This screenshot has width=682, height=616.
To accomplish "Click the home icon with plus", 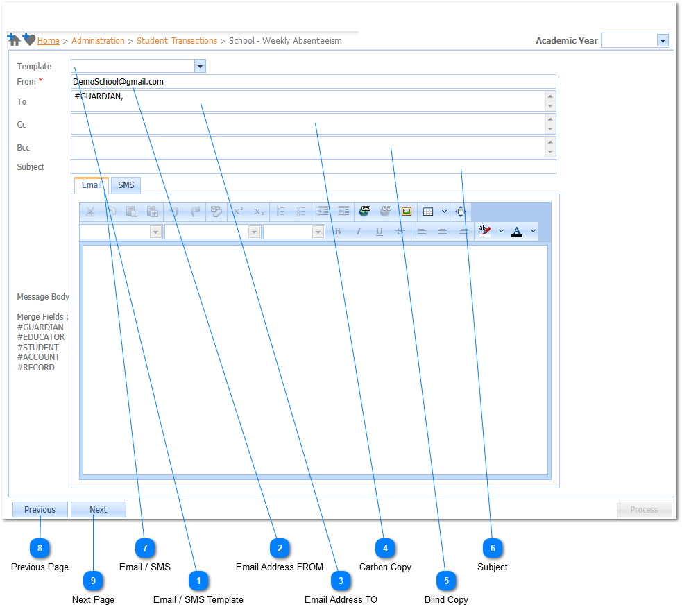I will 14,40.
